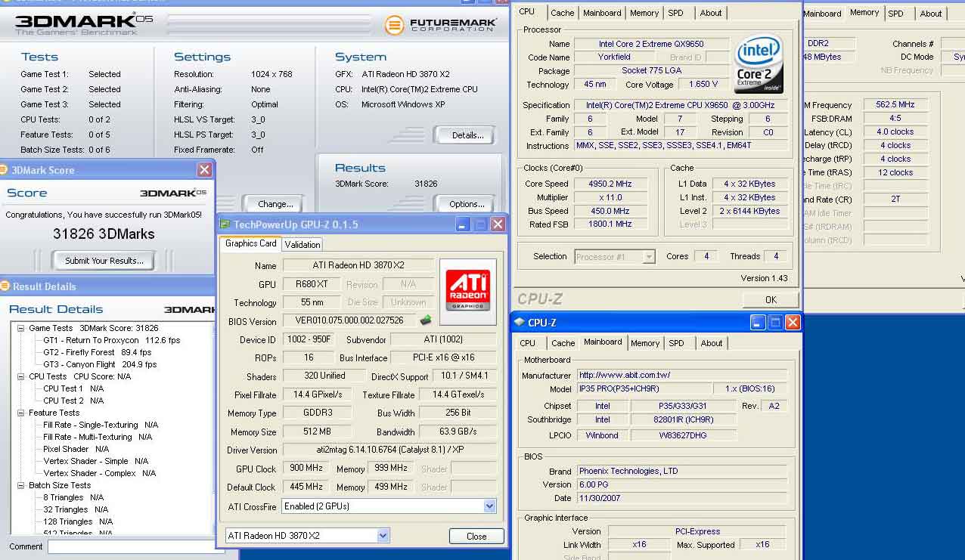Image resolution: width=965 pixels, height=560 pixels.
Task: Open the SPD tab in the DDR2 memory CPU-Z window
Action: pyautogui.click(x=895, y=14)
